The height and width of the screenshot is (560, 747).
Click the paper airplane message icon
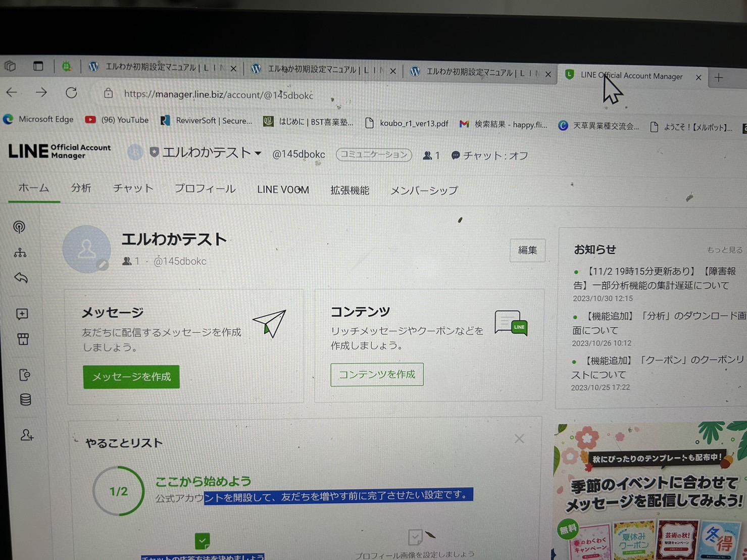tap(270, 324)
